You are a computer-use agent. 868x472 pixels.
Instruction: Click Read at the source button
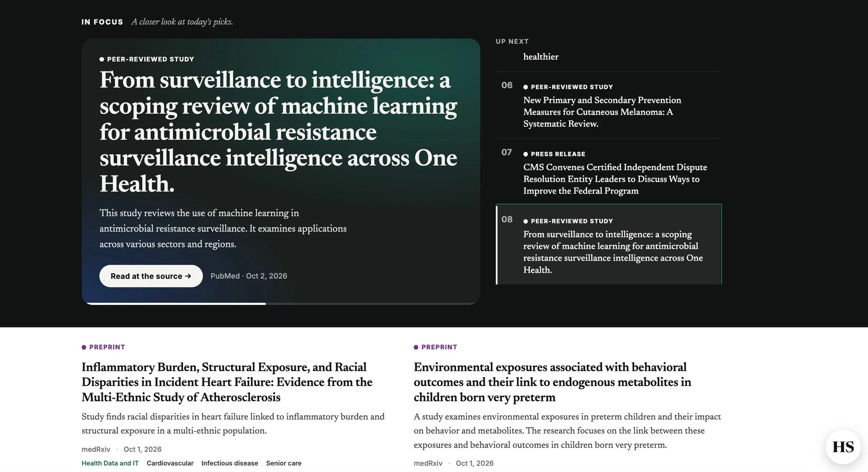pos(151,276)
